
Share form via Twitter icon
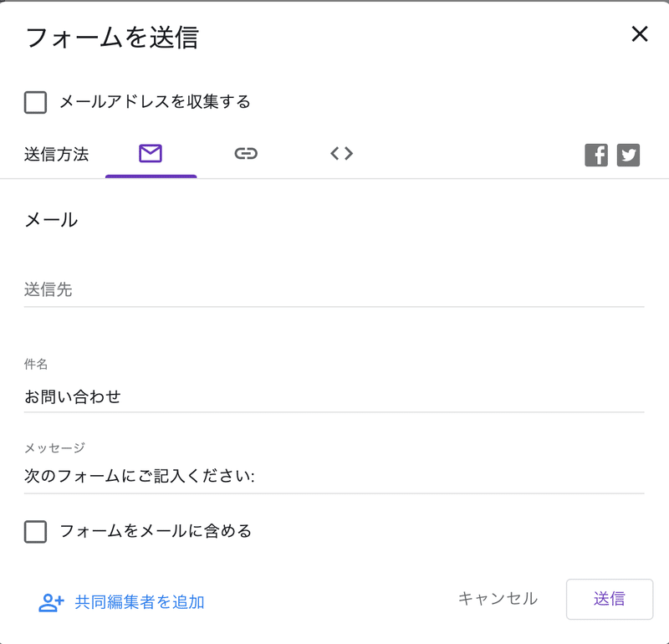click(629, 155)
